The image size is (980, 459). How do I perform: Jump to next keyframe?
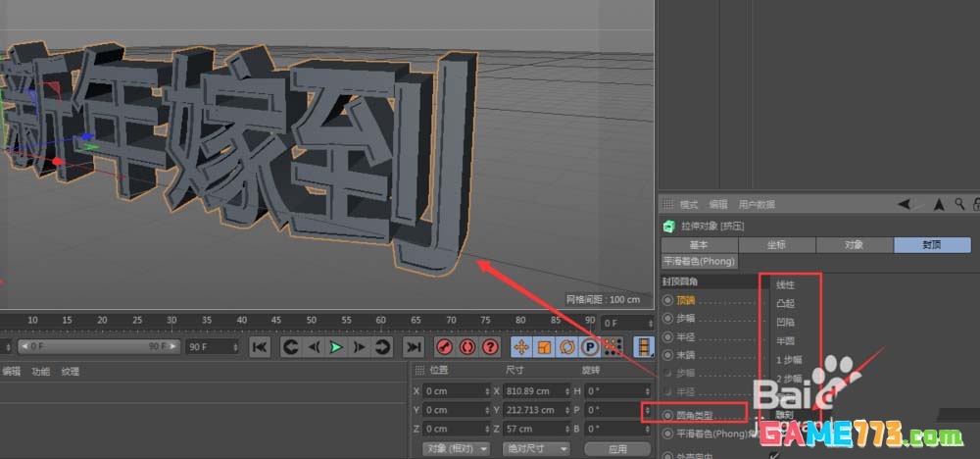[x=382, y=347]
